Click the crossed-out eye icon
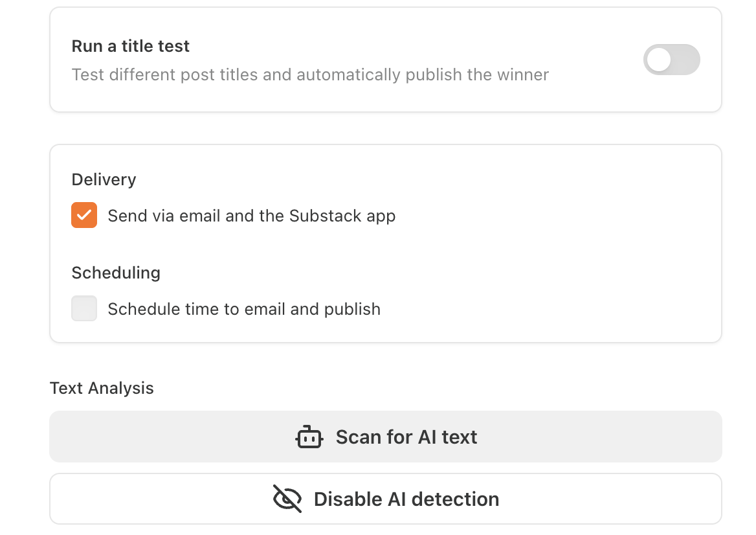 [287, 499]
